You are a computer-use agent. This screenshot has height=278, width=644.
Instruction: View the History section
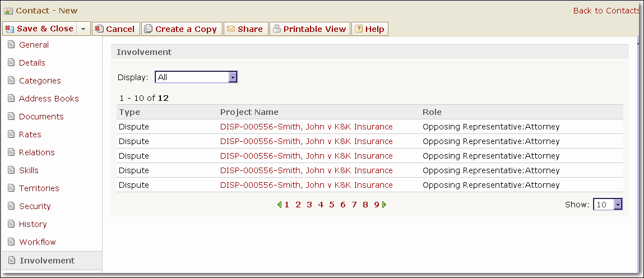(x=33, y=224)
